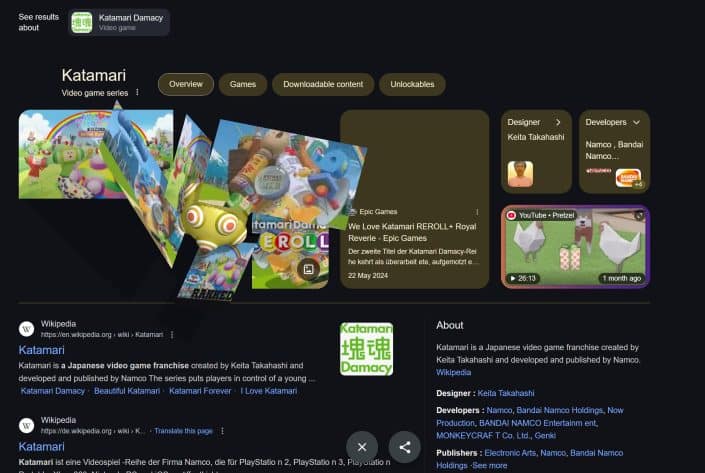The image size is (705, 473).
Task: Click the share icon button
Action: [x=405, y=447]
